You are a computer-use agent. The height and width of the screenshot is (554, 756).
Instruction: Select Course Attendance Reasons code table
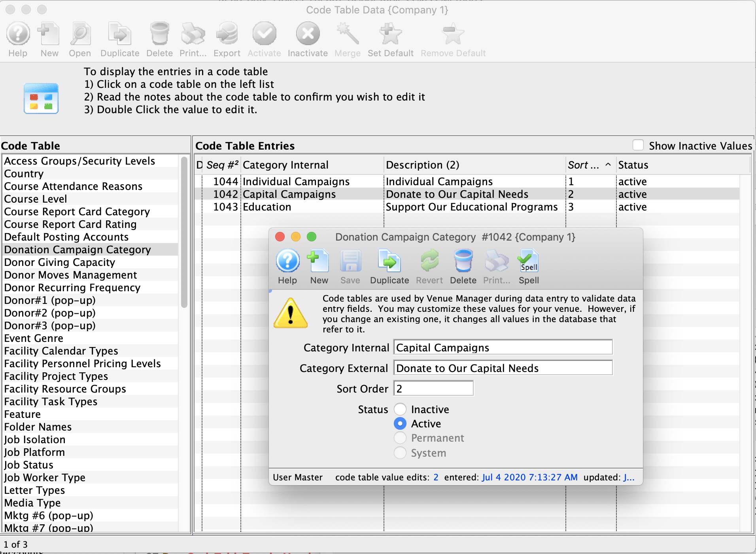90,186
